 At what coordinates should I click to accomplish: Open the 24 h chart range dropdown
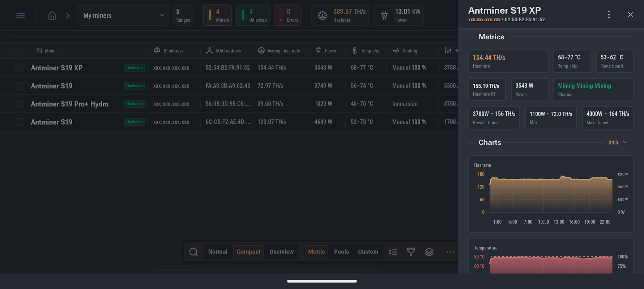618,143
